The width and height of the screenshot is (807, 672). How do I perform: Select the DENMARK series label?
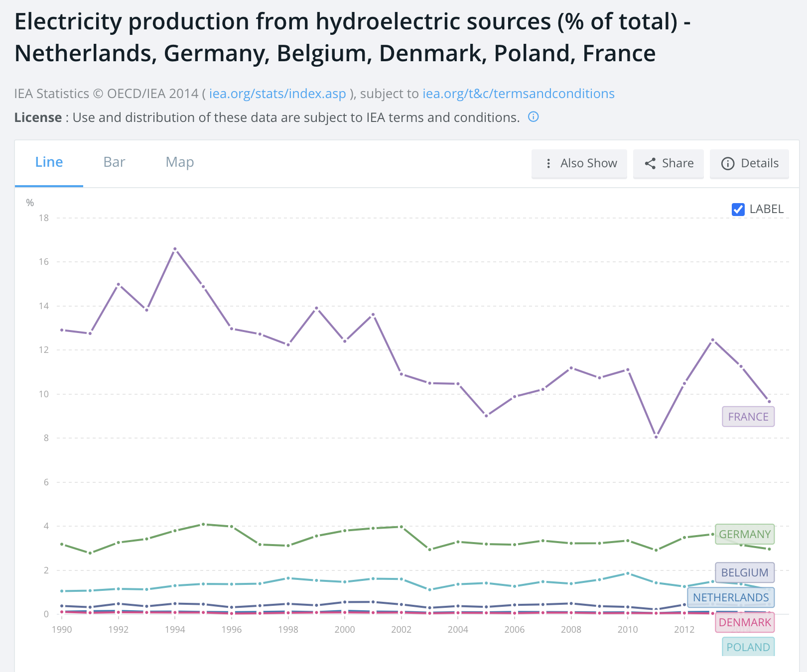click(745, 622)
